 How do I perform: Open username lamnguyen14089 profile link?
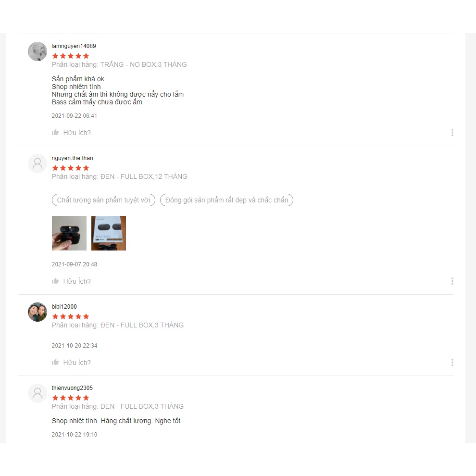(74, 46)
